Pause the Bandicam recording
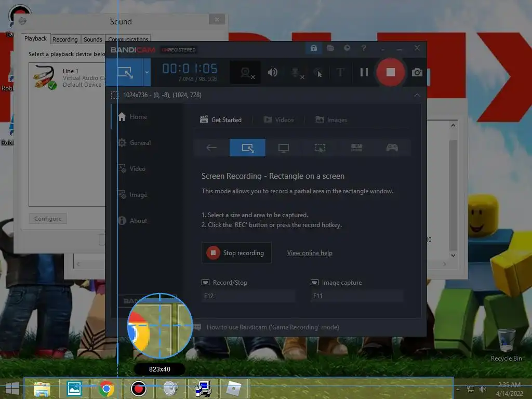Screen dimensions: 532x399 [364, 72]
